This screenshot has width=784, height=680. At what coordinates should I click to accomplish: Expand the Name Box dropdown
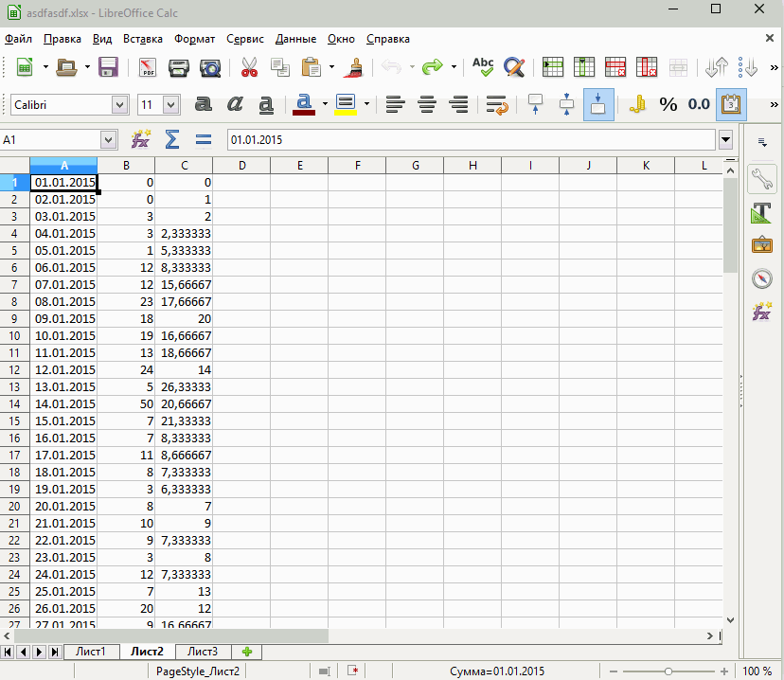point(108,140)
